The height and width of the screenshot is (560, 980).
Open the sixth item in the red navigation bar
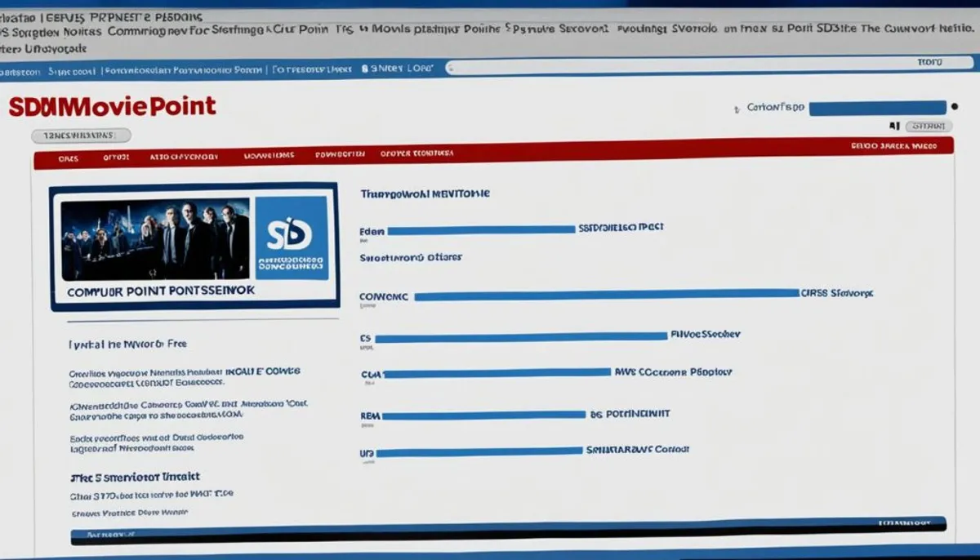point(416,153)
